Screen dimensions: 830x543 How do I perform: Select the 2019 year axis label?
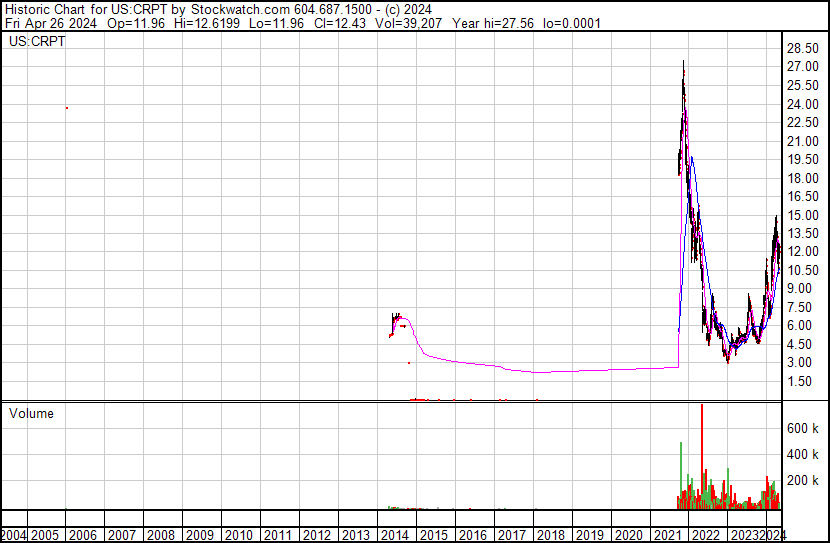click(x=590, y=535)
